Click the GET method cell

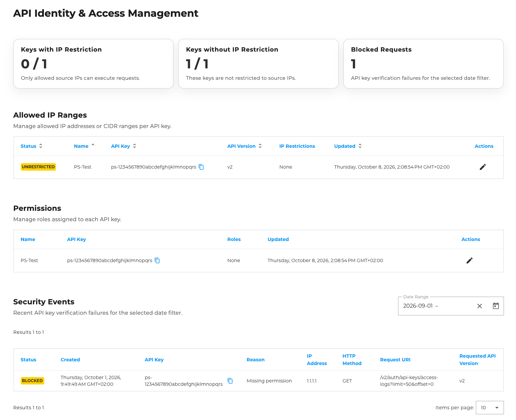pos(347,381)
